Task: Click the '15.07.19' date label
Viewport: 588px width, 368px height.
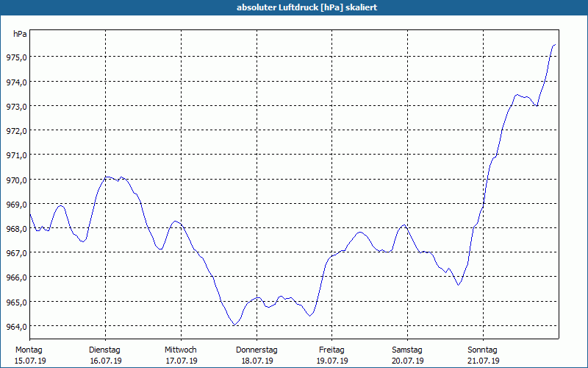Action: click(x=30, y=361)
